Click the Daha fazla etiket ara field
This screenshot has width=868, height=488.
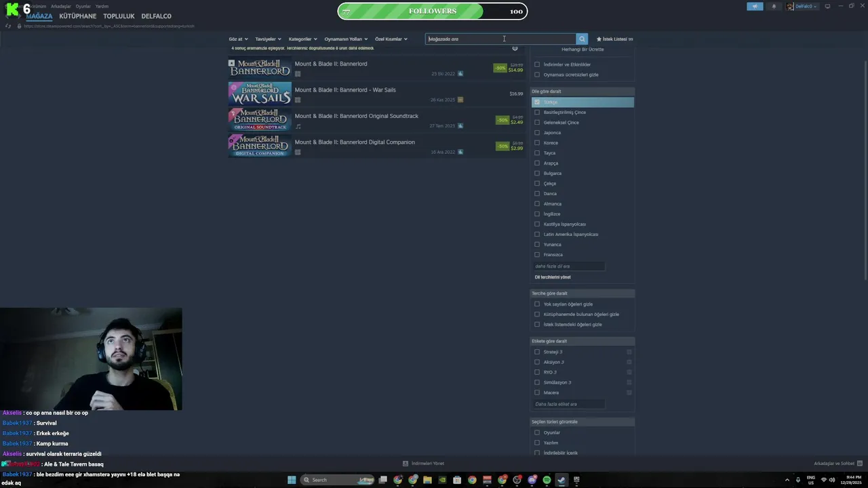click(569, 404)
